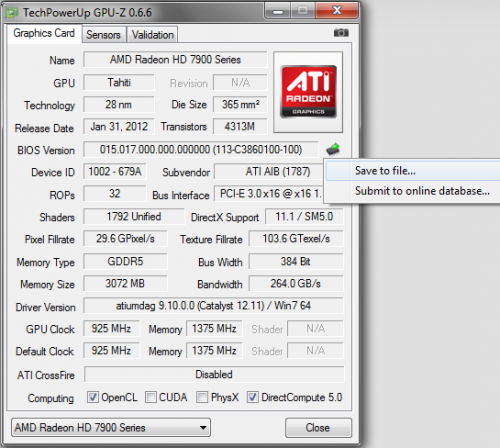Click the Device ID value 1002 - 679A
The height and width of the screenshot is (448, 500).
[115, 172]
